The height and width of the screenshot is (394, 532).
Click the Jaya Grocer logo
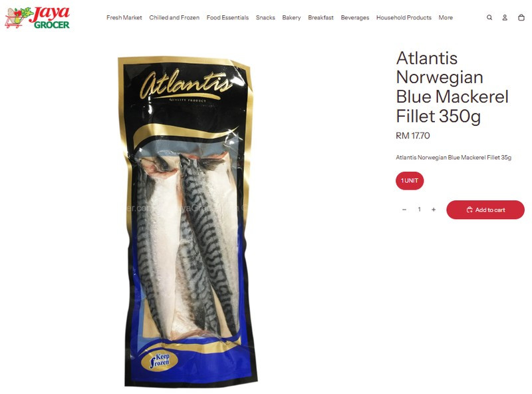pyautogui.click(x=37, y=17)
